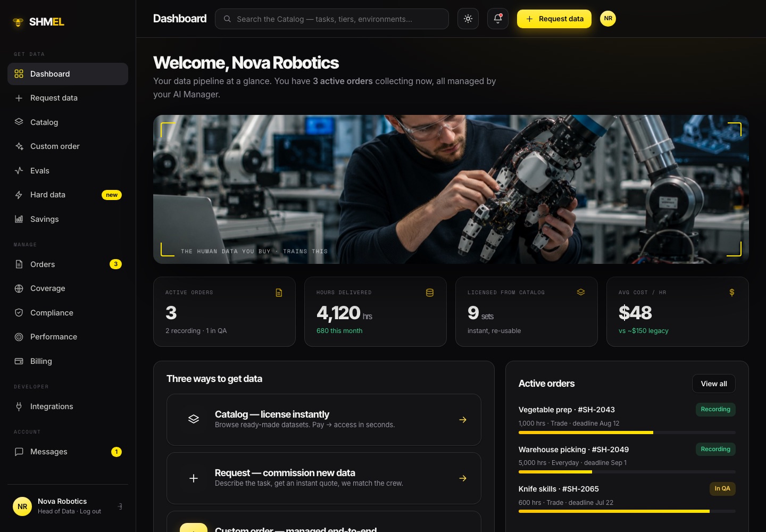Click Knife skills progress bar
This screenshot has width=766, height=532.
627,511
